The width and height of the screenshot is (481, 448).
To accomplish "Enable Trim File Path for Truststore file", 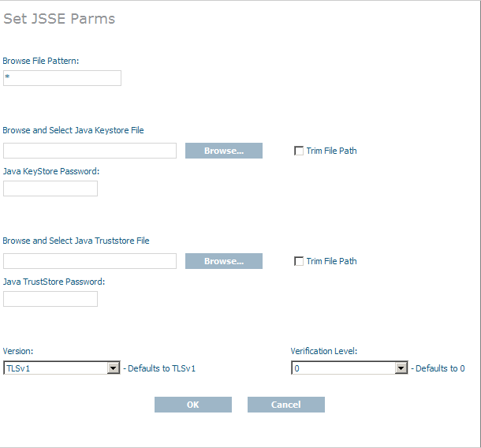I will point(299,261).
